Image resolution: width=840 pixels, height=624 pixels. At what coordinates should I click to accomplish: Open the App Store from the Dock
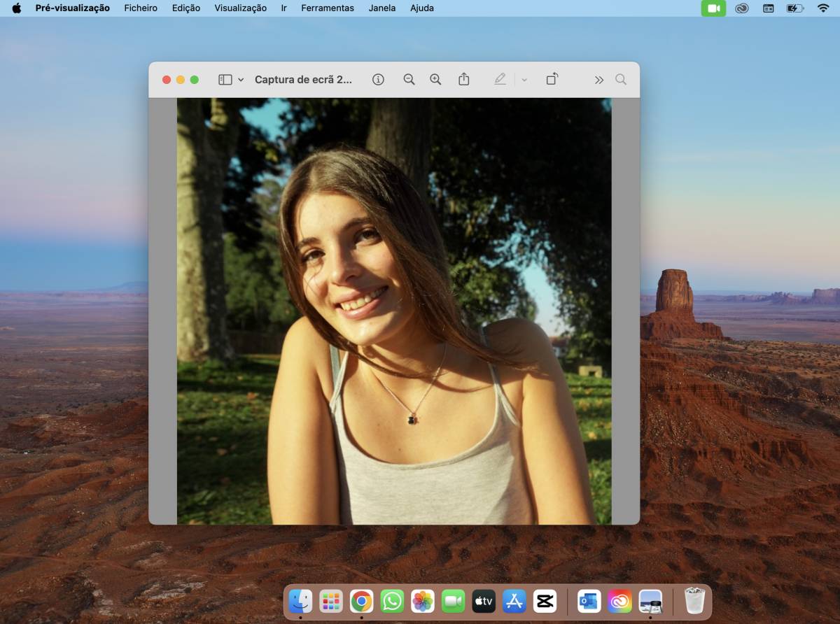[514, 601]
